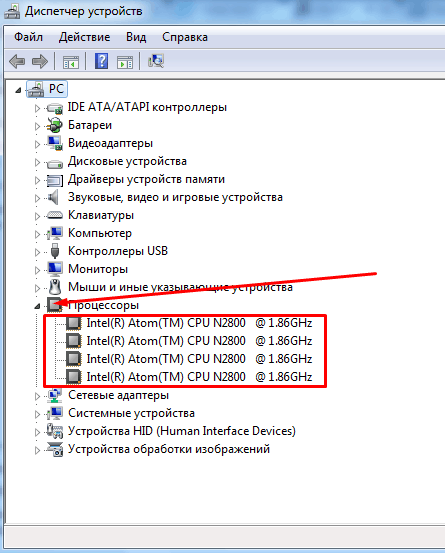The image size is (445, 553).
Task: Select the second Intel Atom N2800 entry
Action: (x=199, y=341)
